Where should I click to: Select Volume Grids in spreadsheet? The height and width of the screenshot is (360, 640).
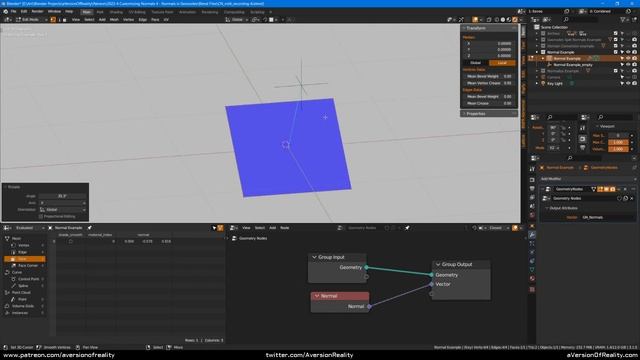click(23, 306)
